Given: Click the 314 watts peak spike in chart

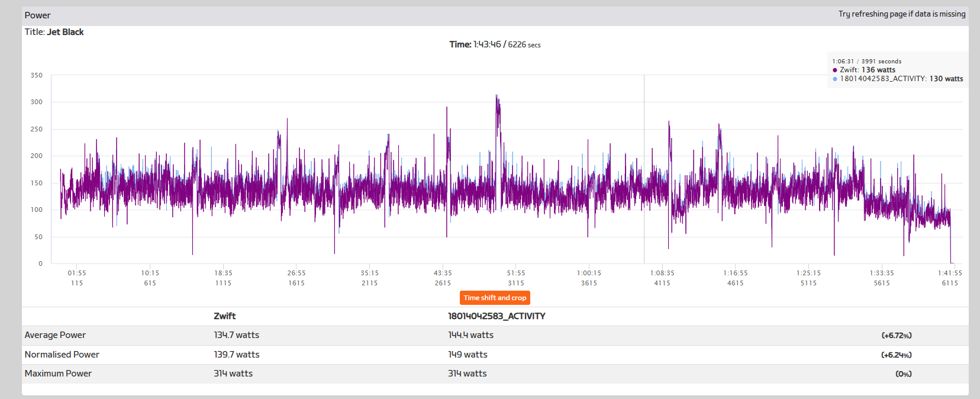Looking at the screenshot, I should click(x=497, y=96).
